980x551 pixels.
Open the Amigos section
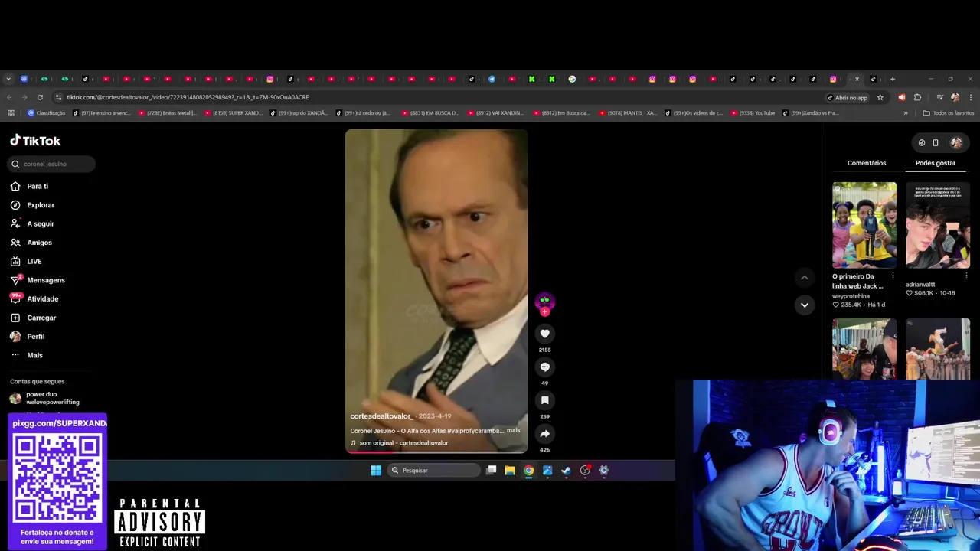(31, 243)
